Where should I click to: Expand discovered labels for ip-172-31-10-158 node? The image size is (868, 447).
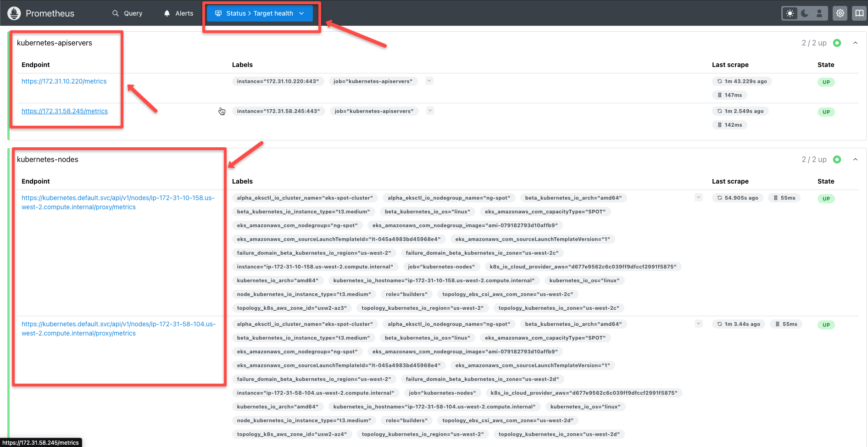[699, 197]
